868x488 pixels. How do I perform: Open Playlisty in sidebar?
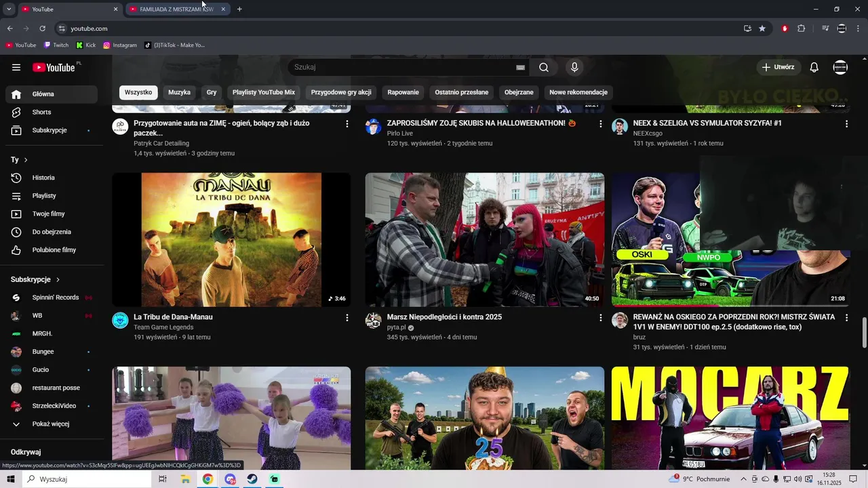tap(52, 196)
